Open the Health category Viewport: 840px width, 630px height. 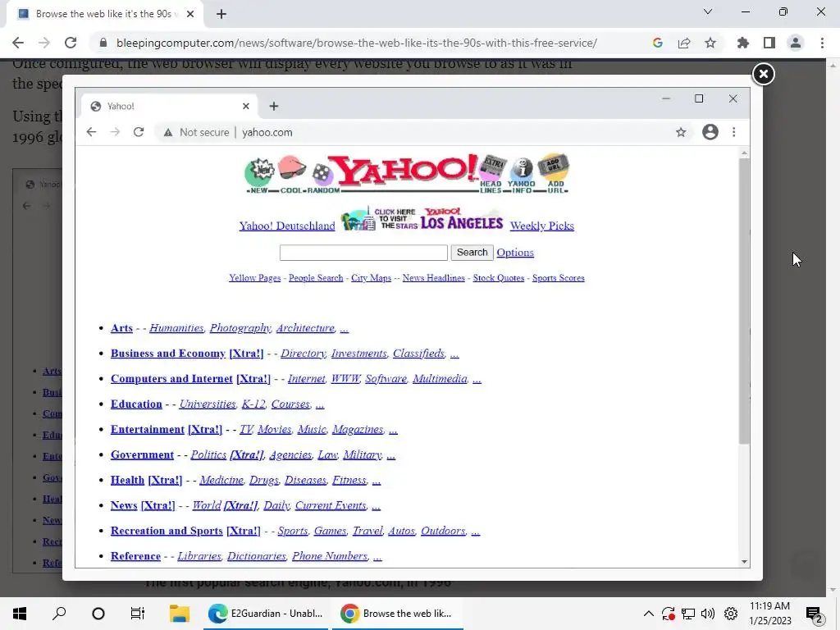pos(127,480)
